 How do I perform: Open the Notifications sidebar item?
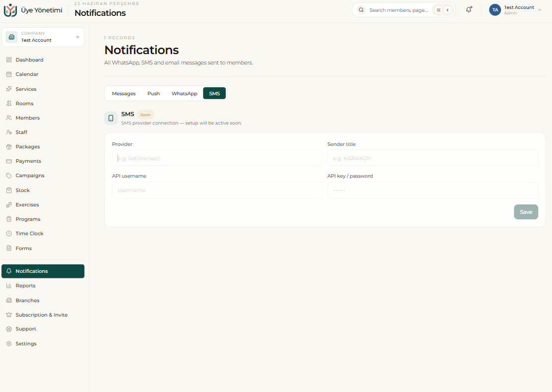click(43, 271)
